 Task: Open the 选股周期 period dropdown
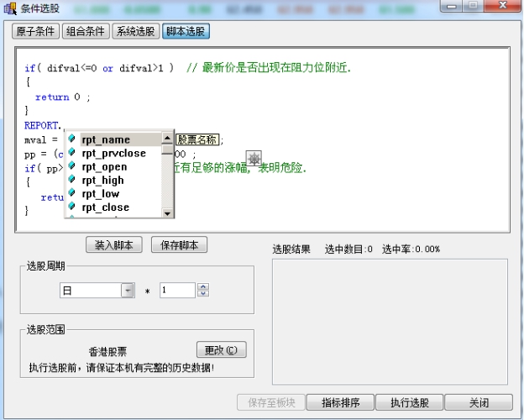[128, 290]
